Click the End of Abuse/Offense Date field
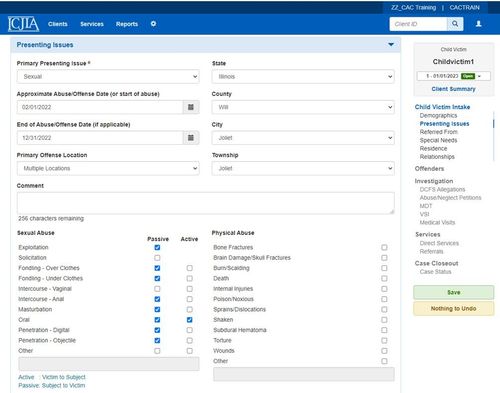Viewport: 500px width, 393px height. [100, 138]
